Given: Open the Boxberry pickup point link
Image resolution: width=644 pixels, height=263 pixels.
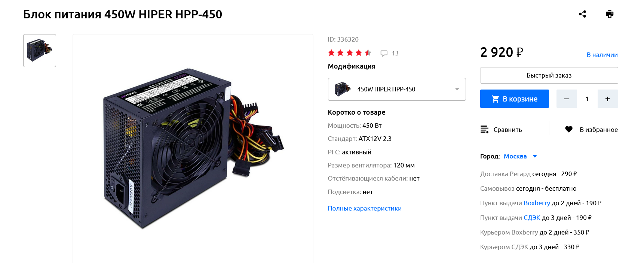Looking at the screenshot, I should click(x=537, y=203).
